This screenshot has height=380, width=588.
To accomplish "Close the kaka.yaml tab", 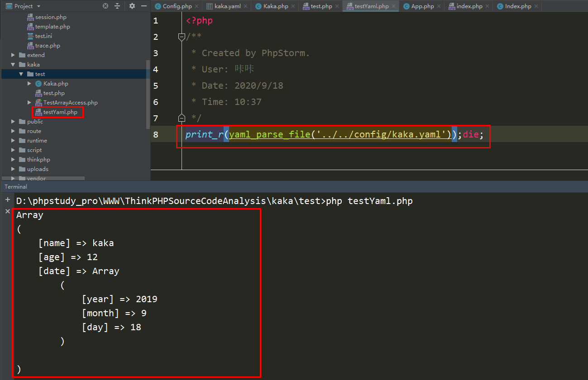I will point(245,6).
